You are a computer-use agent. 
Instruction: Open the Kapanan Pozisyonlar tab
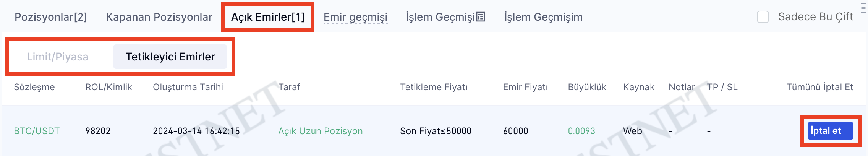point(159,17)
